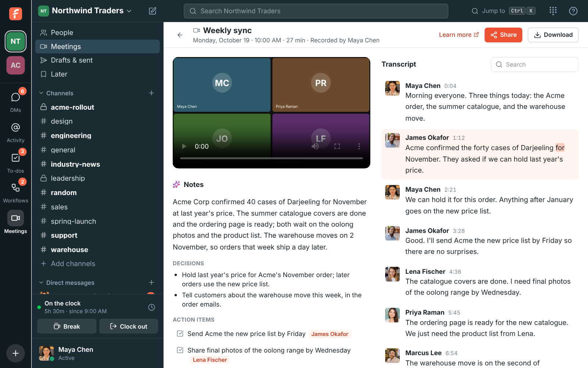The width and height of the screenshot is (588, 368).
Task: Click Add channels
Action: (x=97, y=263)
